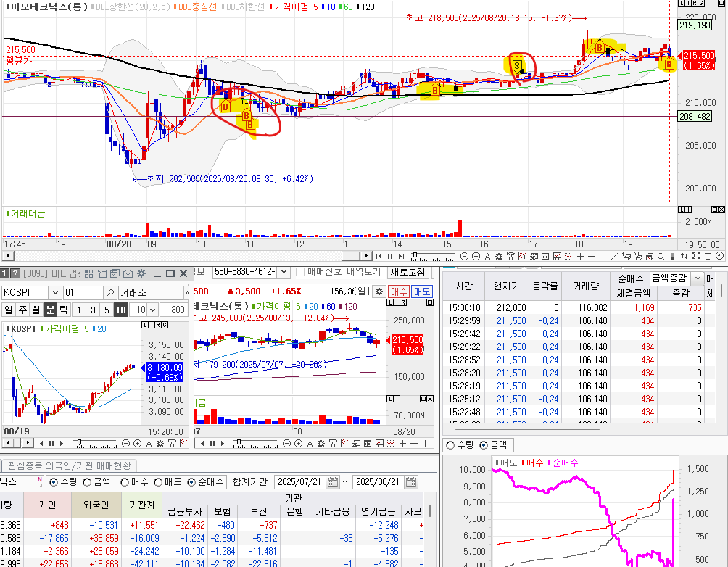Click the grid layout icon in mini index title bar
This screenshot has height=567, width=728.
pyautogui.click(x=88, y=273)
